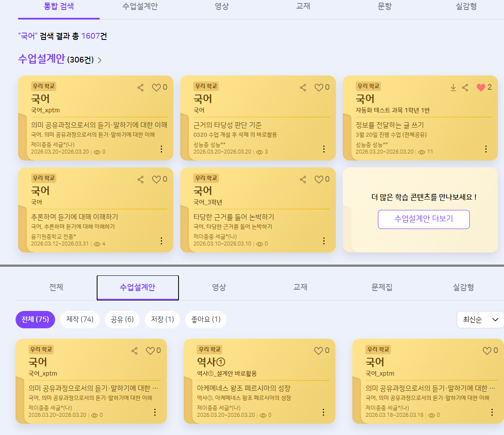Unlike the red heart on 자동화 테스트 card

coord(481,88)
